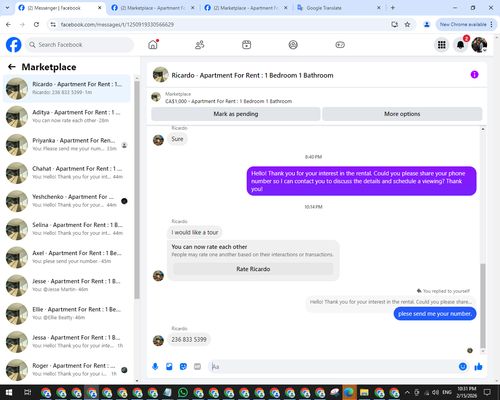The width and height of the screenshot is (500, 400).
Task: Attach a photo file icon
Action: (x=169, y=367)
